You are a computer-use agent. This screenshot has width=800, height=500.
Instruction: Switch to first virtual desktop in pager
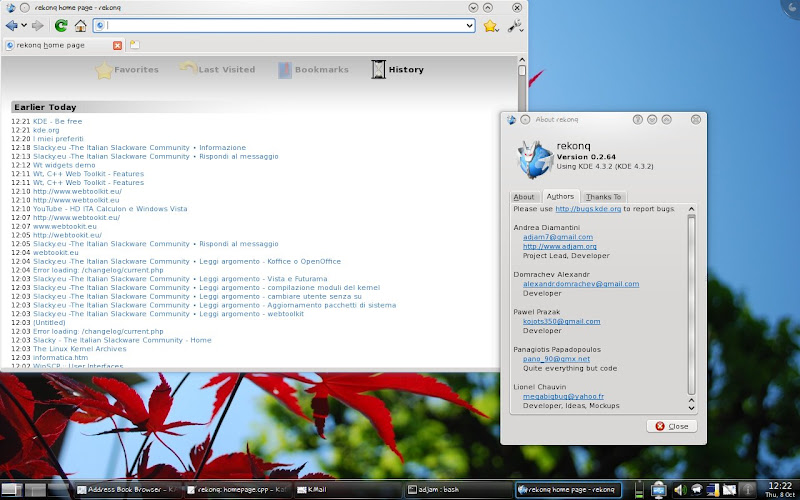(11, 490)
